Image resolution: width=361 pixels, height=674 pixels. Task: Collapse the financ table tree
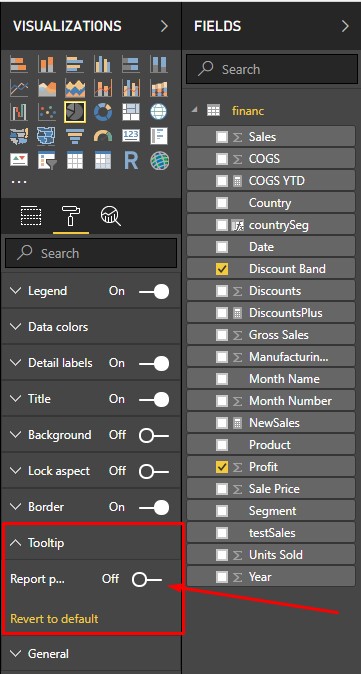[195, 110]
